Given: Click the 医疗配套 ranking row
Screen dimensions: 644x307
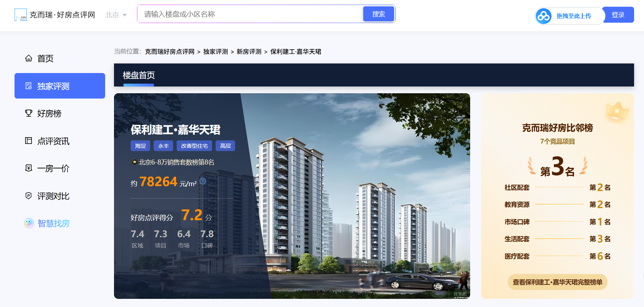Looking at the screenshot, I should [x=558, y=256].
